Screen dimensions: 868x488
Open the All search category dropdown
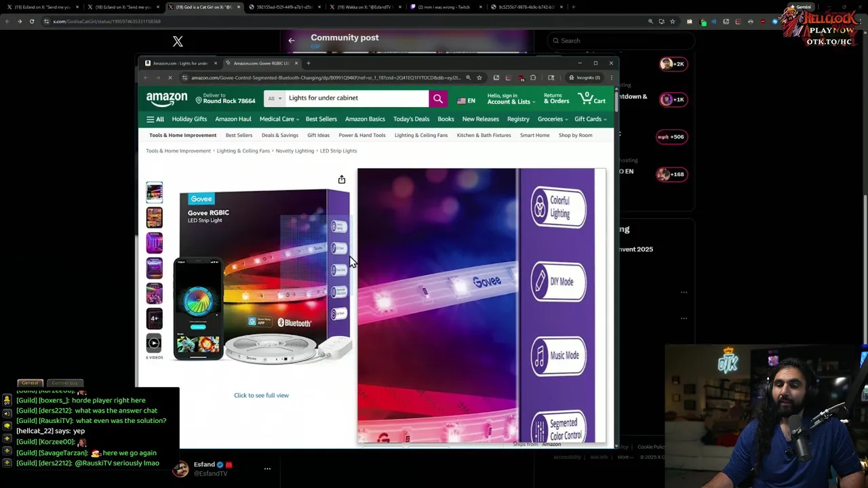(x=275, y=99)
